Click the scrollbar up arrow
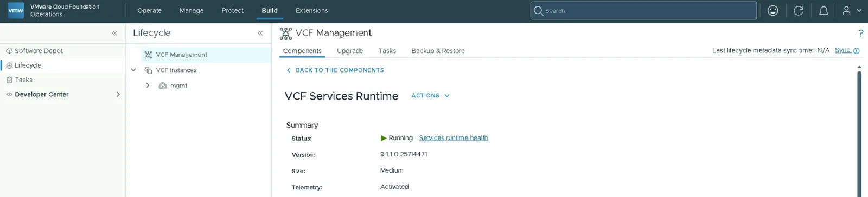 [859, 67]
